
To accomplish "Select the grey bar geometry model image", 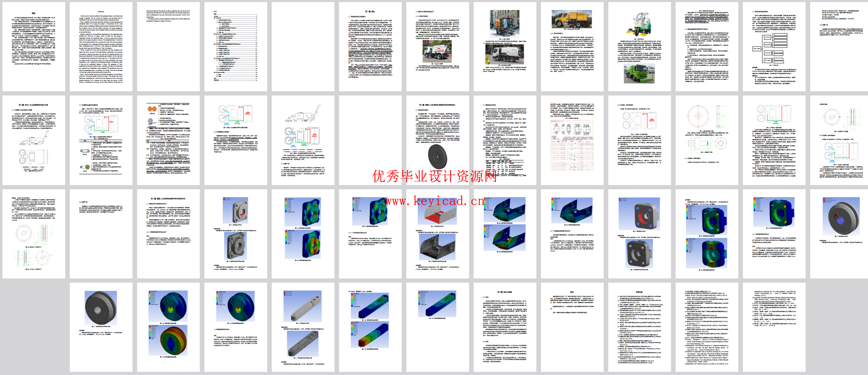I will point(302,306).
